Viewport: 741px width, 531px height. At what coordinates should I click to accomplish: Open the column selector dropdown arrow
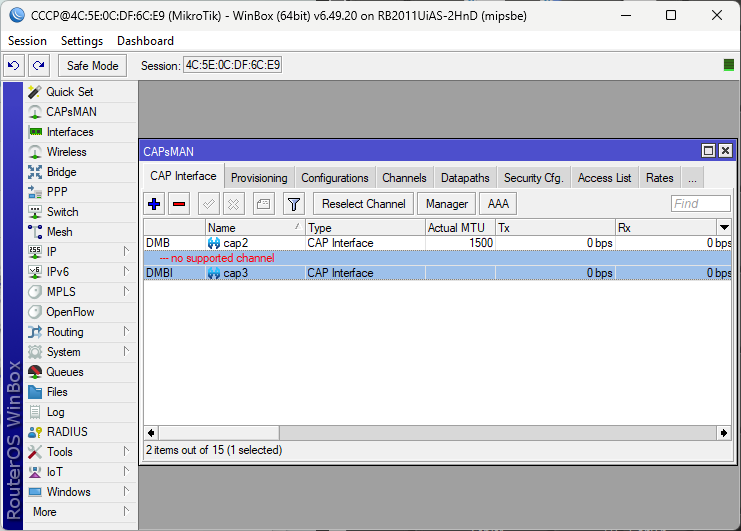tap(724, 227)
